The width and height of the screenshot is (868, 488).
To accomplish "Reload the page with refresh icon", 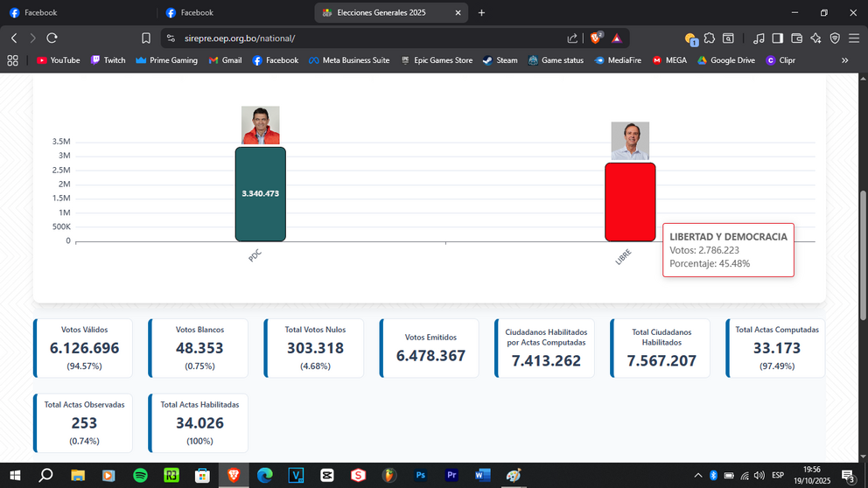I will [x=52, y=38].
